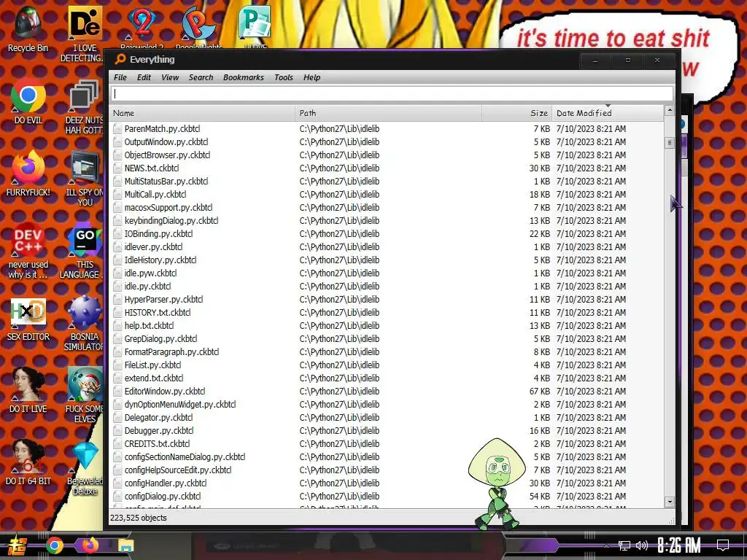Select ParenMatch.py.ckbtcl file row

click(386, 128)
